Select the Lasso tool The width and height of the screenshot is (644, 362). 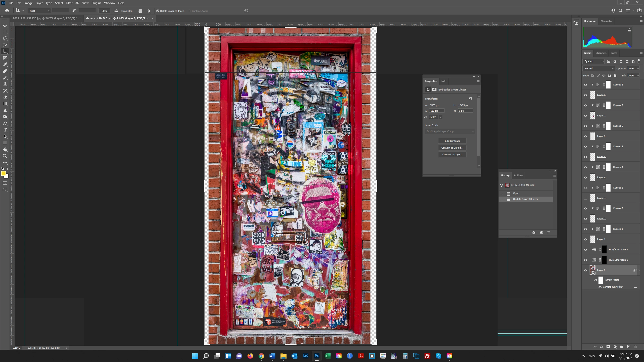(5, 38)
